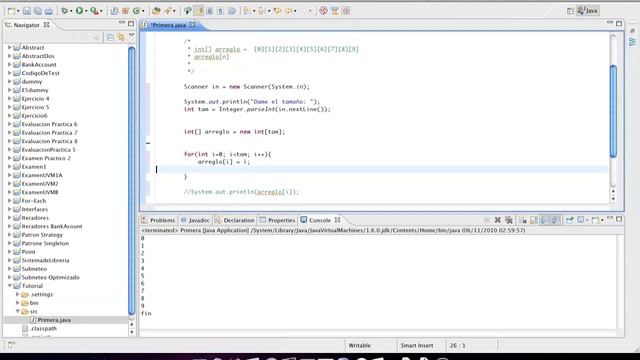Toggle Scroll Lock in Console toolbar
Image resolution: width=640 pixels, height=360 pixels.
point(534,220)
